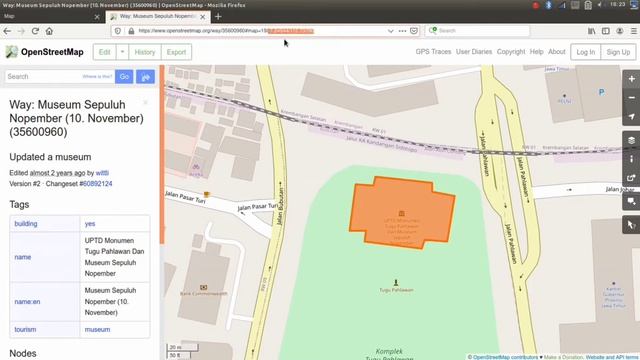The height and width of the screenshot is (360, 640).
Task: Click the Edit button
Action: point(104,52)
